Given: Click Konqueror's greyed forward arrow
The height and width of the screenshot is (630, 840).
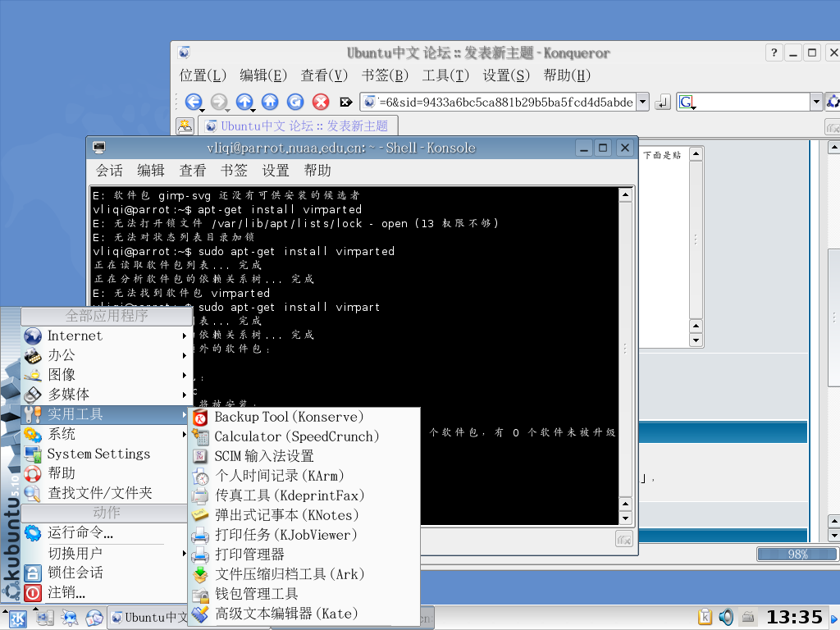Looking at the screenshot, I should coord(218,101).
